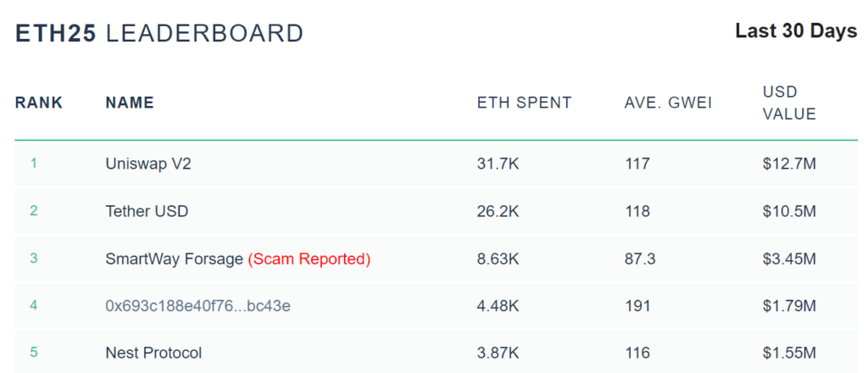868x373 pixels.
Task: Click the 31.7K ETH spent value
Action: tap(498, 164)
